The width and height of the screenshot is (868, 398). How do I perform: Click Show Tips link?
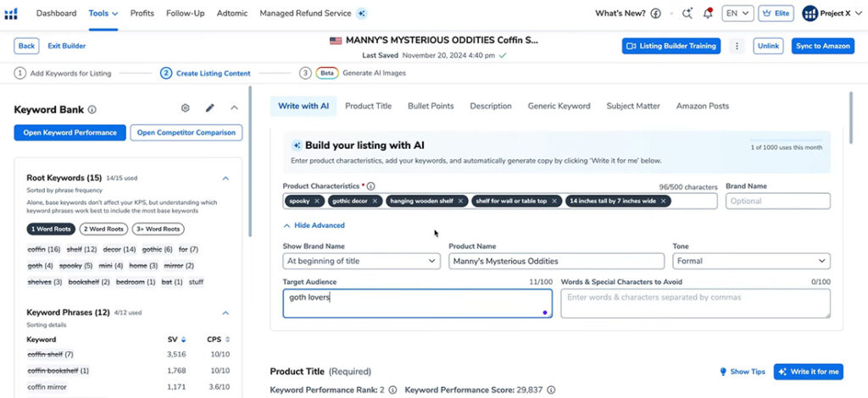point(743,372)
